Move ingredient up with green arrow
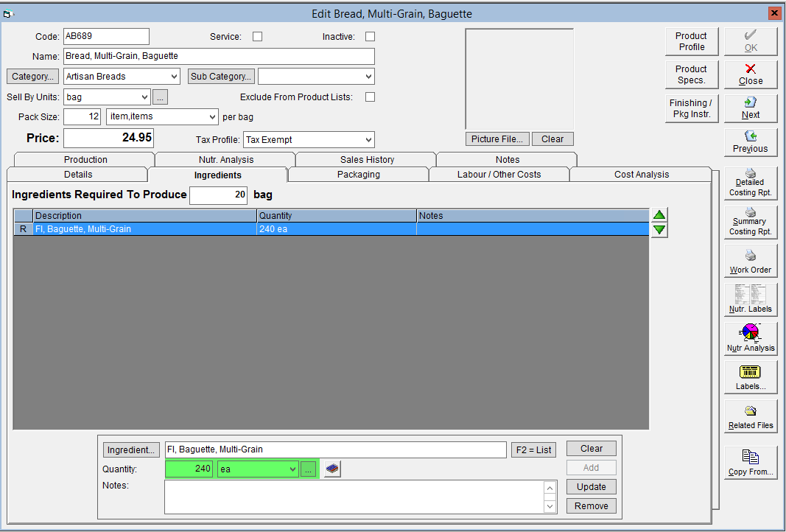Image resolution: width=786 pixels, height=532 pixels. 659,215
